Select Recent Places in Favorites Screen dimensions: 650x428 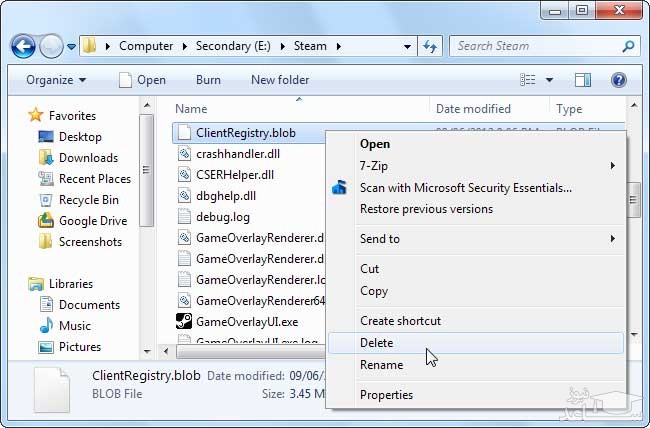85,179
